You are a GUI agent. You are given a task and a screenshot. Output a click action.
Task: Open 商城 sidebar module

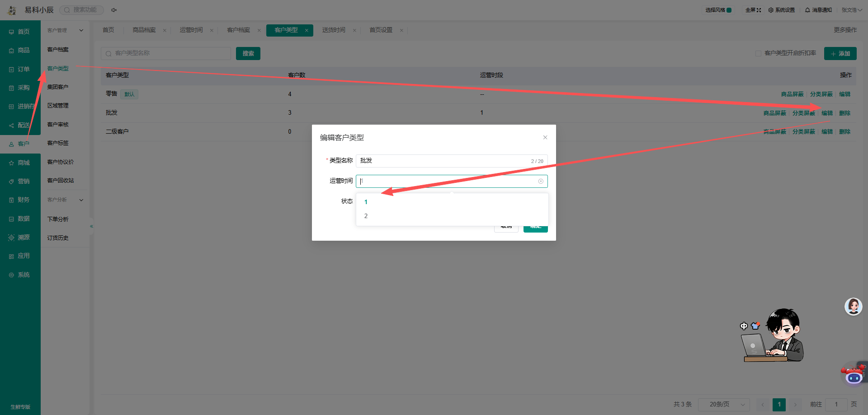coord(19,163)
